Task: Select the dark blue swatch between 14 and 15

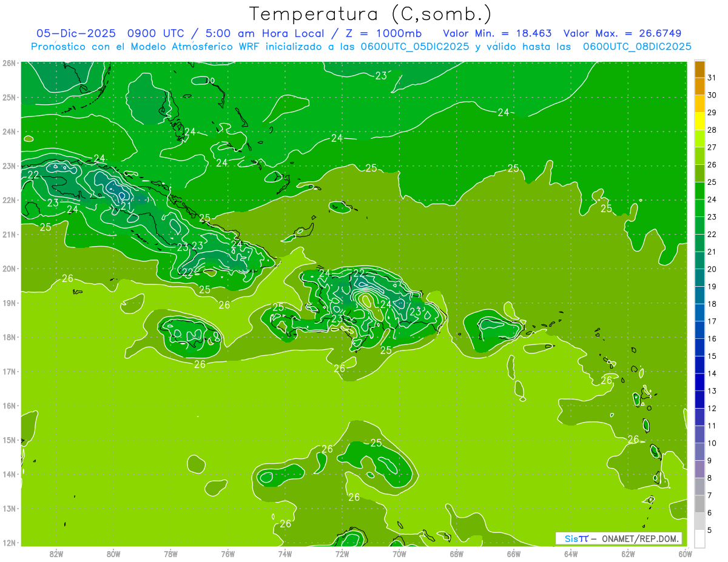Action: click(x=699, y=364)
